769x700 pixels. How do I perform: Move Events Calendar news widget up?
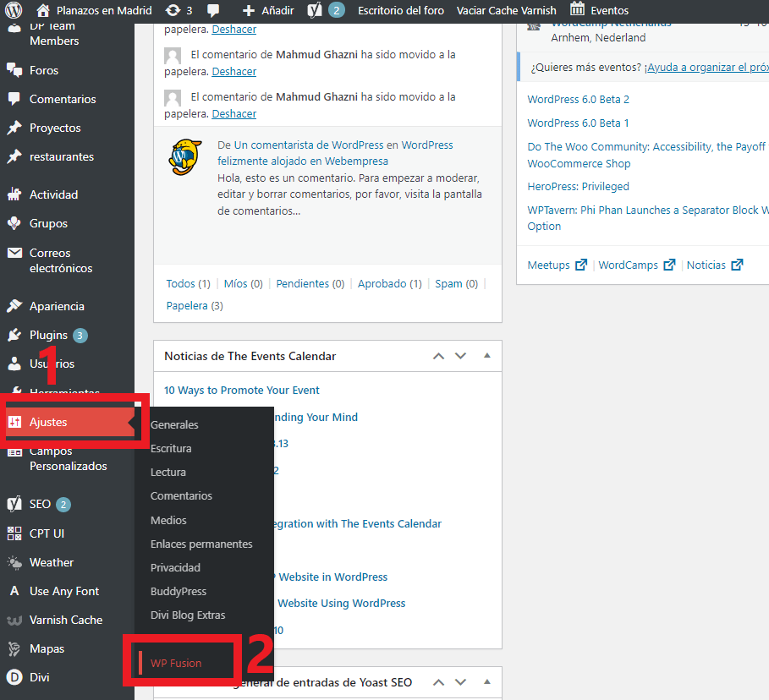click(x=438, y=356)
